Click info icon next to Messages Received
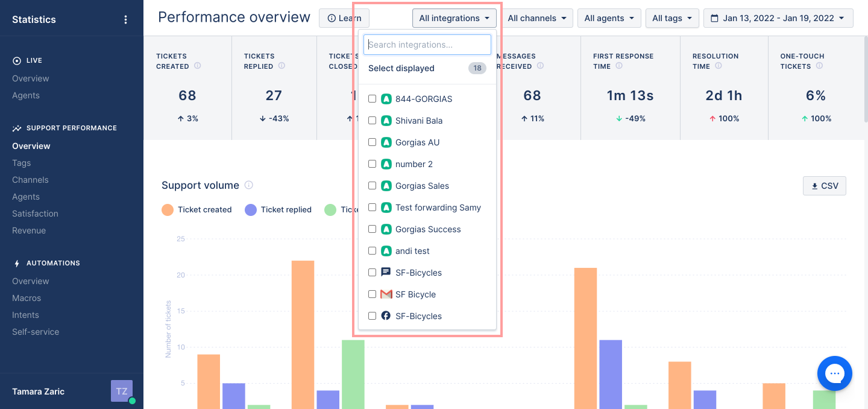 pyautogui.click(x=540, y=66)
